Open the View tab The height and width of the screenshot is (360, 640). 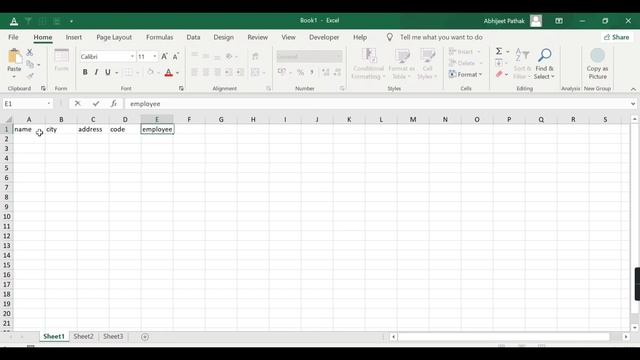[x=288, y=37]
